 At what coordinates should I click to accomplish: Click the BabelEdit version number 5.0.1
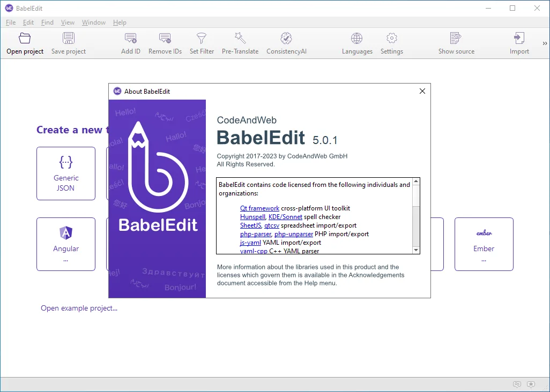(325, 140)
